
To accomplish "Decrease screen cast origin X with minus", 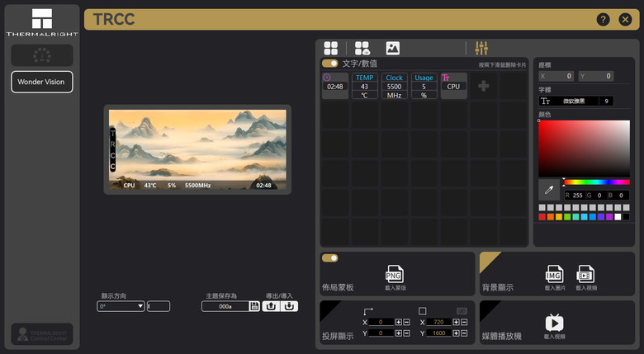I will pos(406,323).
